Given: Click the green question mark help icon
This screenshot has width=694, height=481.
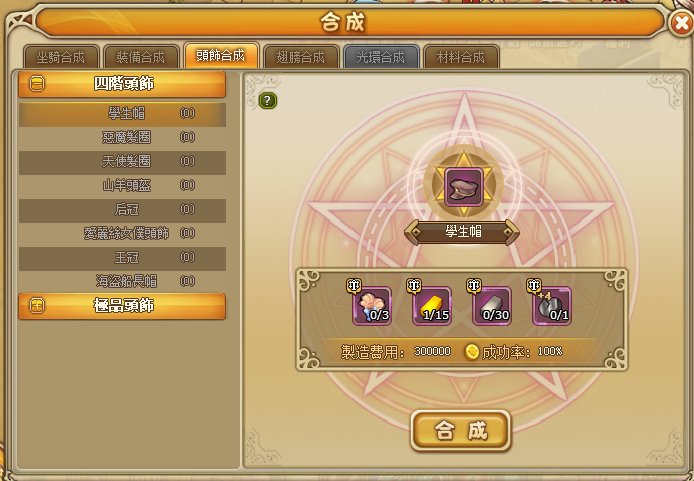Looking at the screenshot, I should click(x=267, y=101).
